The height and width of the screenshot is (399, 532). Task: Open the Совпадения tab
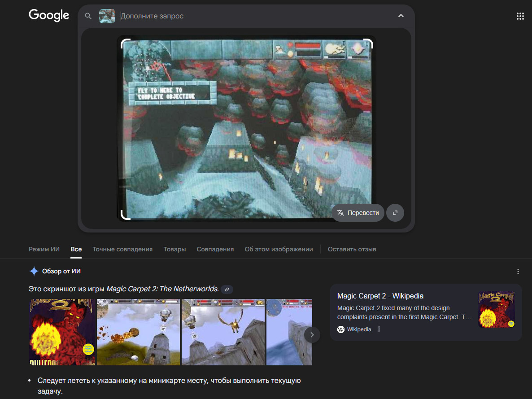tap(215, 249)
